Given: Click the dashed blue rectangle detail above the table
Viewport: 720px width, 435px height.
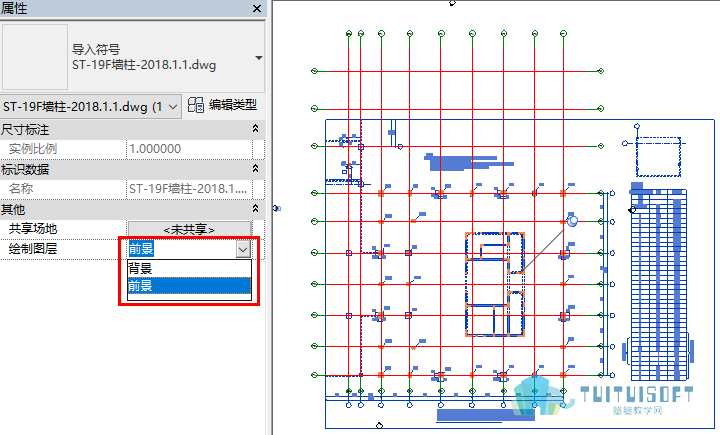Looking at the screenshot, I should (658, 157).
